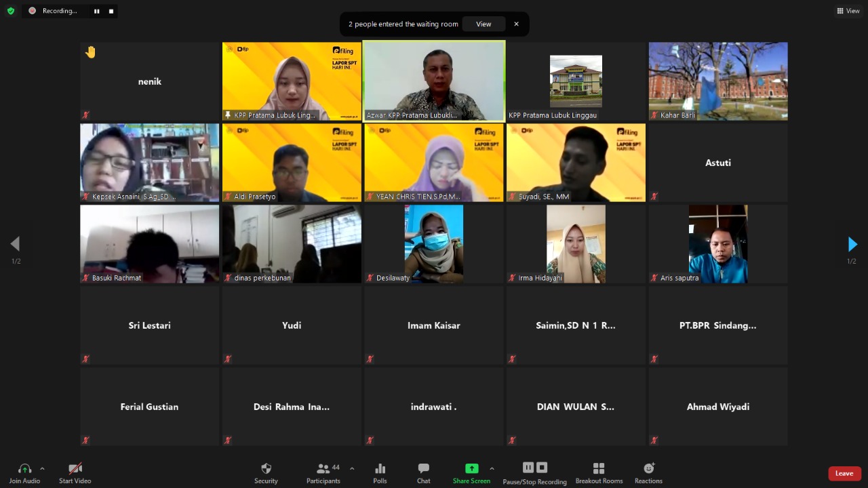Open the Security shield menu
Screen dimensions: 868x488
[x=266, y=472]
